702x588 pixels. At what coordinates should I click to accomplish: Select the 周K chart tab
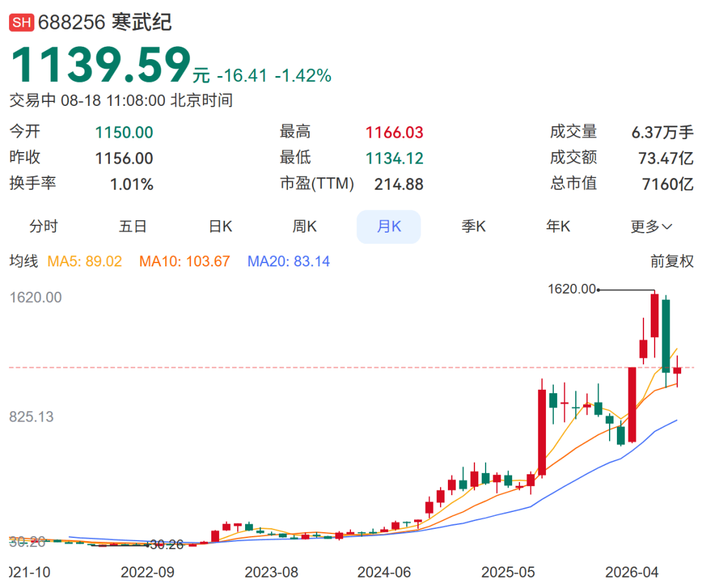[304, 227]
